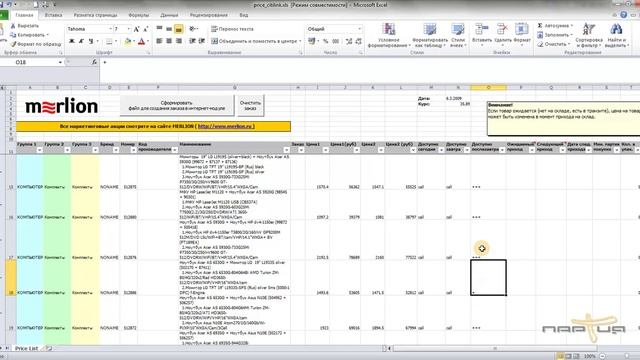
Task: Click the cell borders icon
Action: [x=109, y=41]
